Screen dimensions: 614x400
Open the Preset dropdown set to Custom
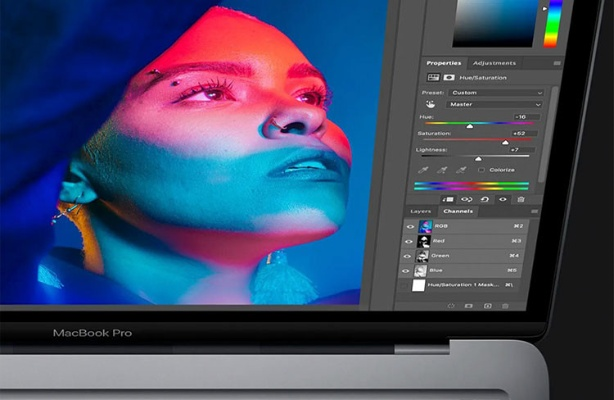[495, 92]
